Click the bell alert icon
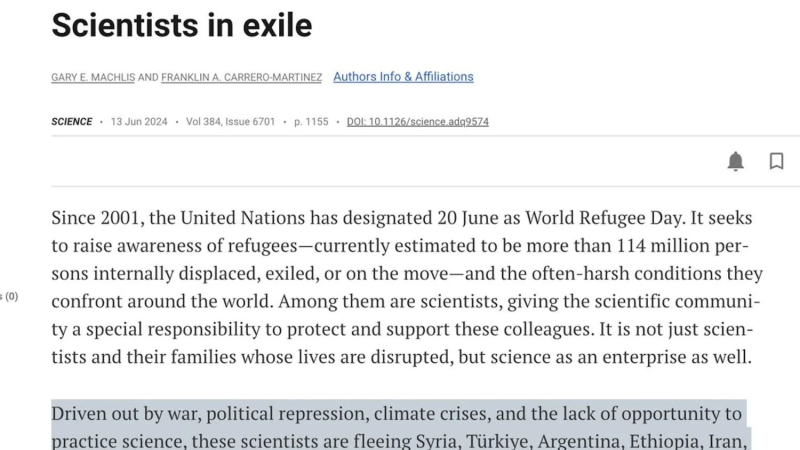 (x=735, y=161)
